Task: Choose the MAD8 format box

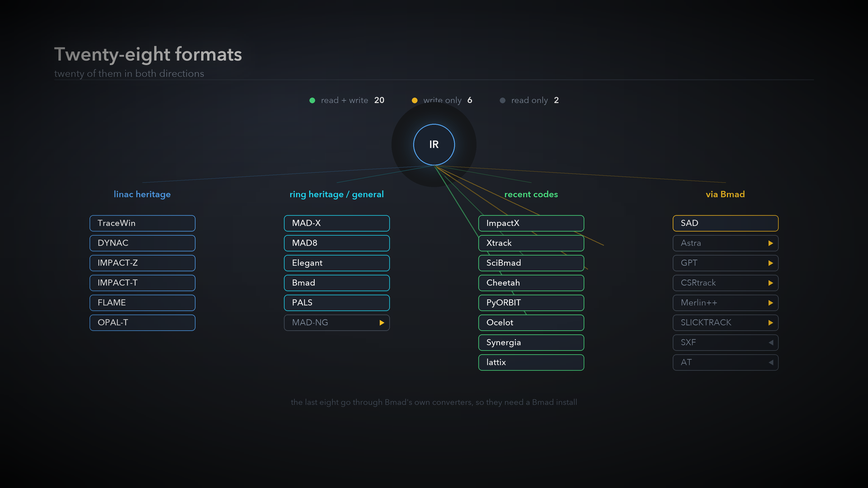Action: [x=337, y=243]
